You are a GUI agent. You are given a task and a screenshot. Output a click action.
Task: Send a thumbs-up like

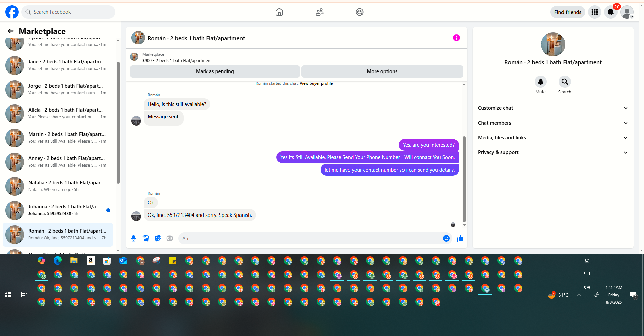(460, 238)
